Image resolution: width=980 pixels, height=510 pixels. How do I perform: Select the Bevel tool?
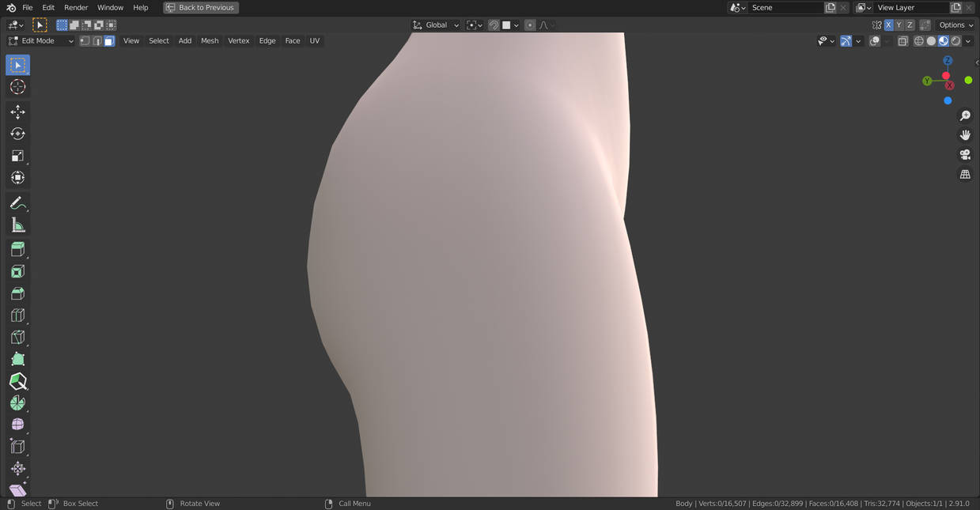[x=17, y=293]
